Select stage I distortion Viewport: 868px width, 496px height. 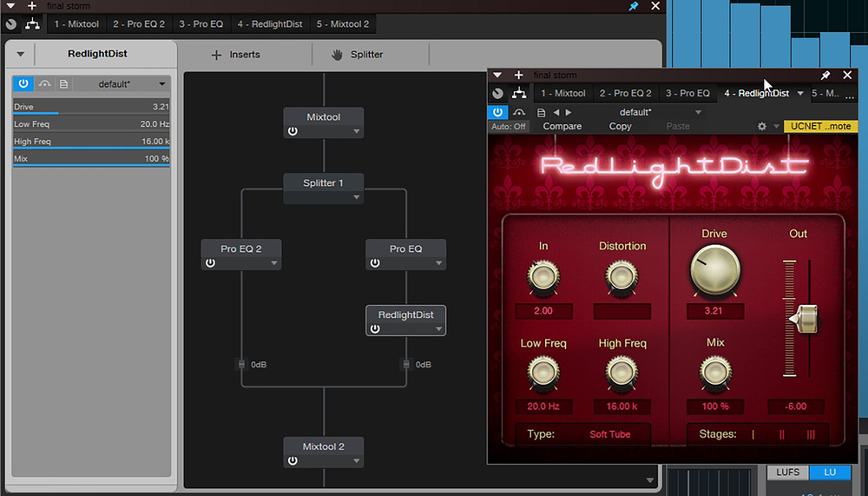753,434
